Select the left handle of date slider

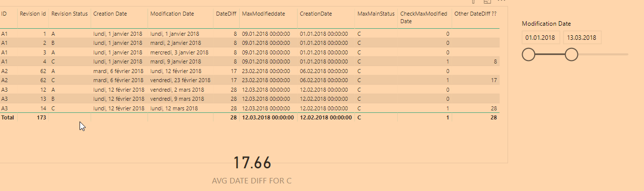point(528,54)
